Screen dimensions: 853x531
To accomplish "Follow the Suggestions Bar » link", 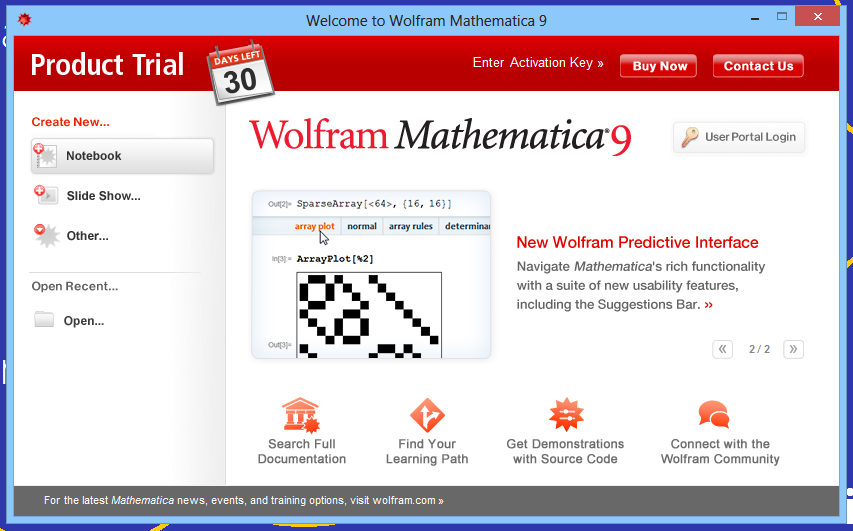I will click(x=708, y=305).
